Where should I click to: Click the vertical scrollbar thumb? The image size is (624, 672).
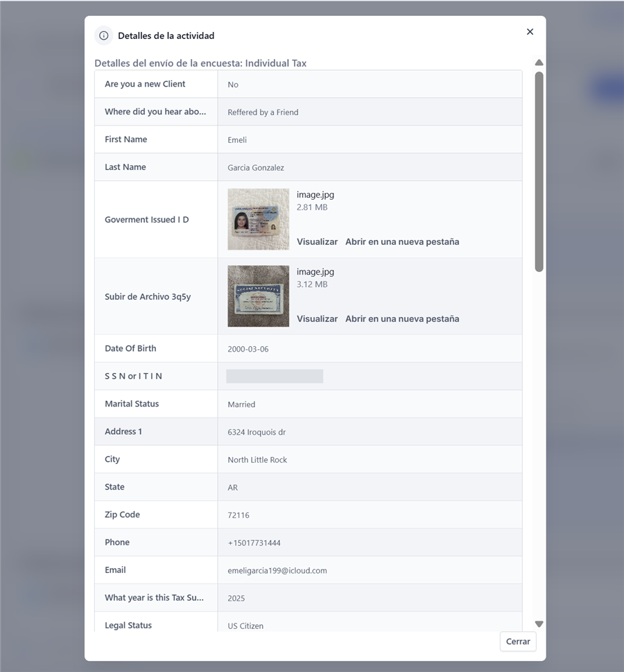[x=539, y=171]
